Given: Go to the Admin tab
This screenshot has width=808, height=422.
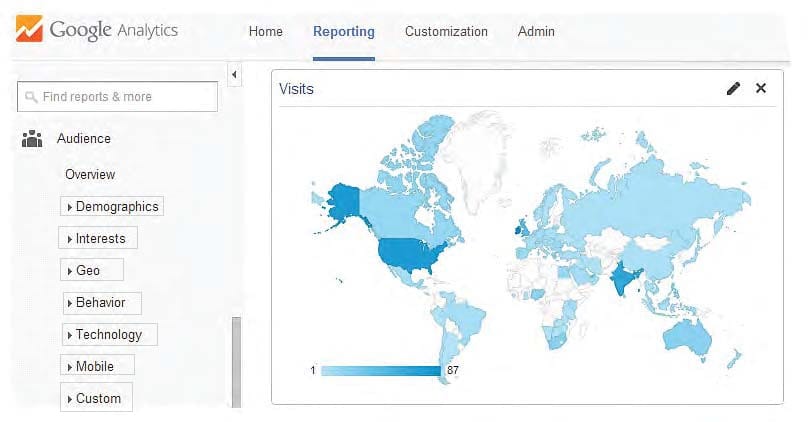Looking at the screenshot, I should tap(536, 31).
